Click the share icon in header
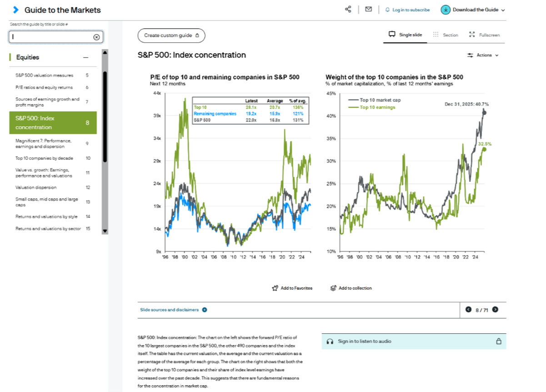This screenshot has width=546, height=392. click(348, 10)
